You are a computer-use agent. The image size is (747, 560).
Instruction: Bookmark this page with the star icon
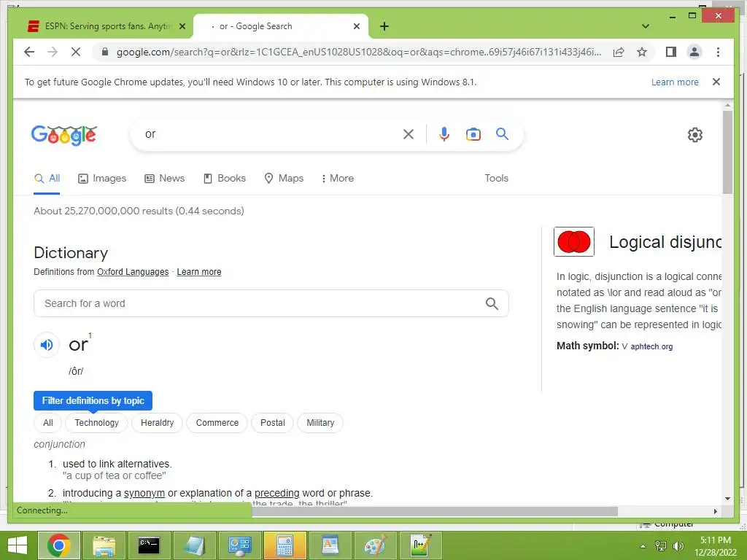pos(642,52)
